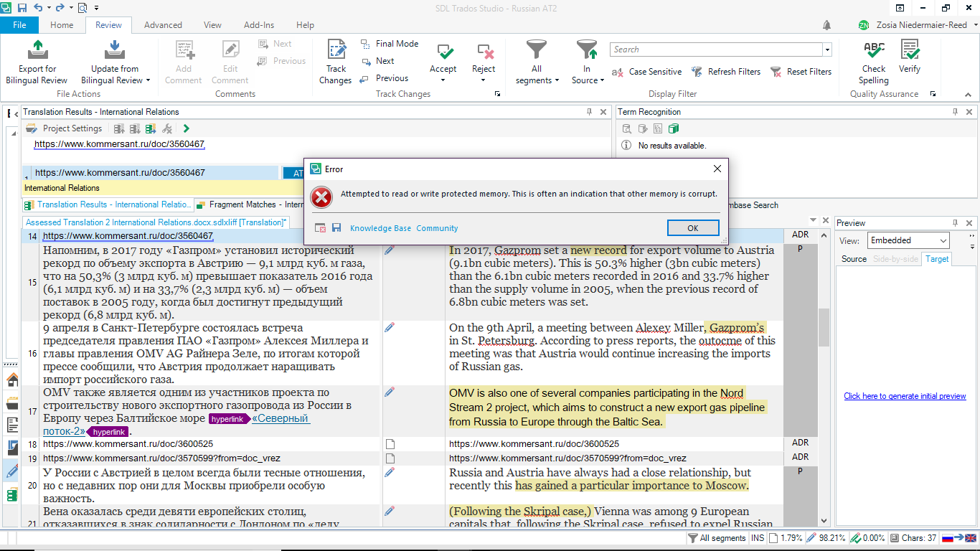Toggle the pin on the Term Recognition panel
980x551 pixels.
[x=956, y=112]
